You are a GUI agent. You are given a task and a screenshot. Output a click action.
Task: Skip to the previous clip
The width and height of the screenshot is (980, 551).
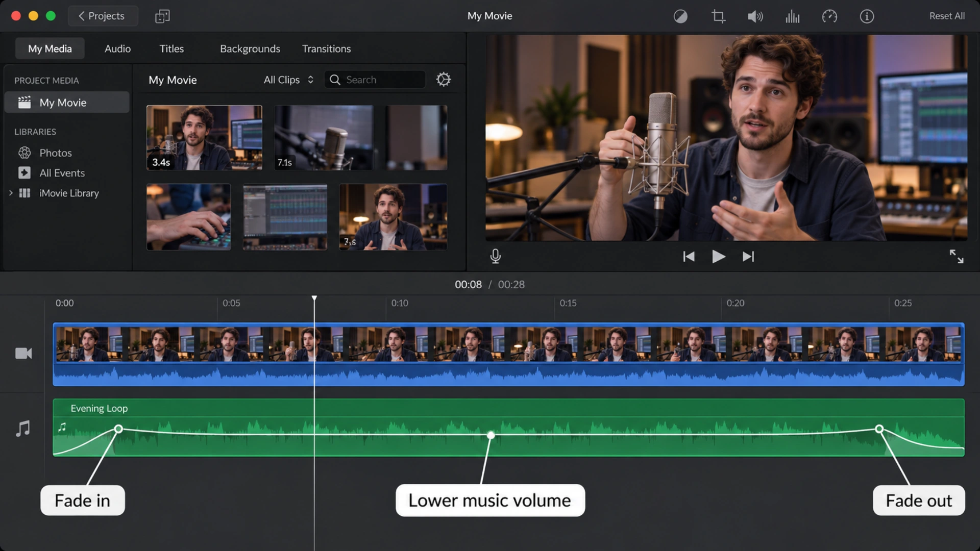click(x=689, y=257)
